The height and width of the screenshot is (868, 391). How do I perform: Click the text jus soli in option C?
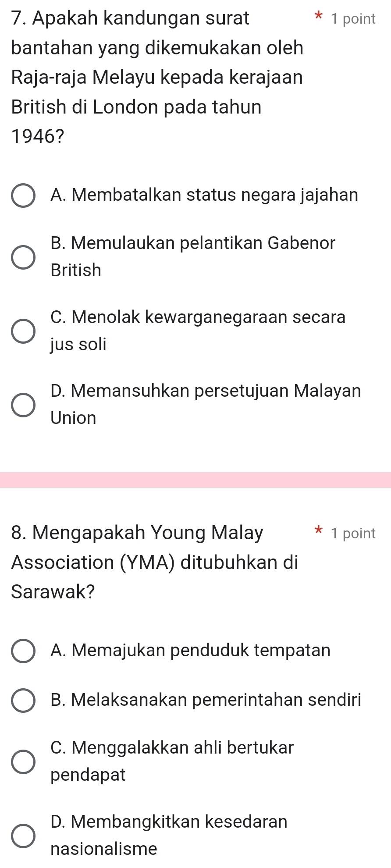pos(78,345)
